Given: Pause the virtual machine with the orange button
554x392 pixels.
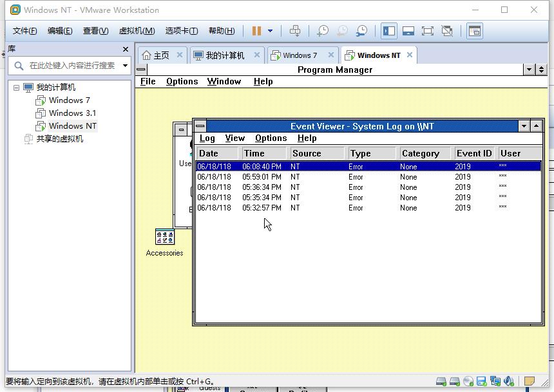Looking at the screenshot, I should click(256, 31).
